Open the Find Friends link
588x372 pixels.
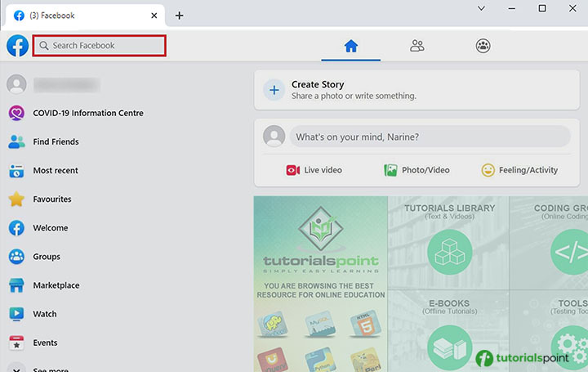(x=56, y=142)
